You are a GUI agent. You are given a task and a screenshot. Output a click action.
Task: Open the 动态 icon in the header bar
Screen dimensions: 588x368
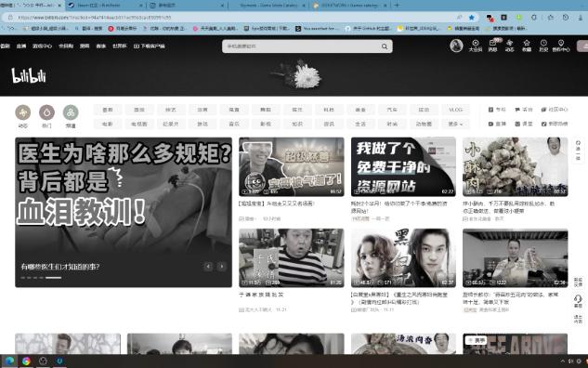tap(509, 46)
